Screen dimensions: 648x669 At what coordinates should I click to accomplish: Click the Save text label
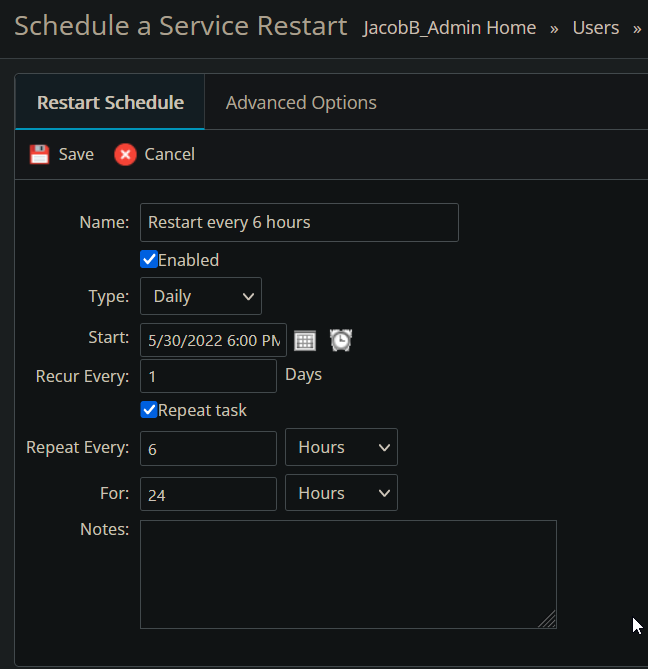(76, 154)
